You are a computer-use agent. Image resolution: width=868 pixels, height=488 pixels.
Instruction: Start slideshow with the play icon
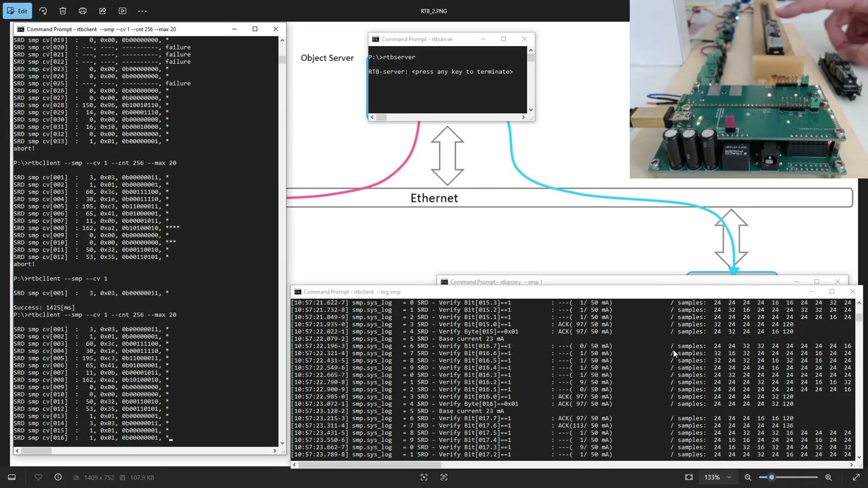coord(123,11)
